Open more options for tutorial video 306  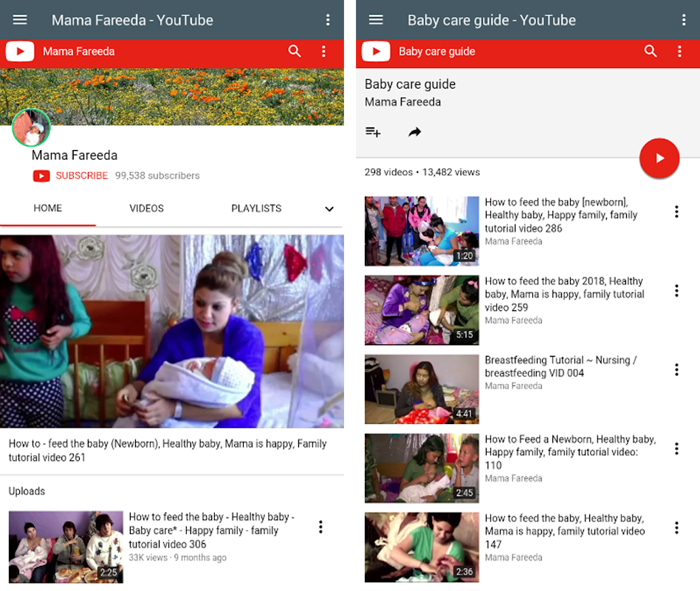tap(320, 527)
